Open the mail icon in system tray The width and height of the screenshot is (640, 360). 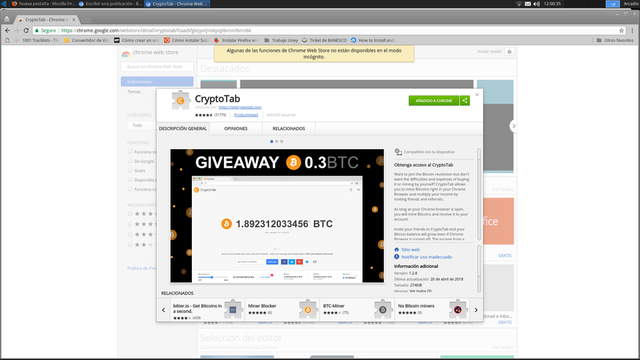click(528, 4)
